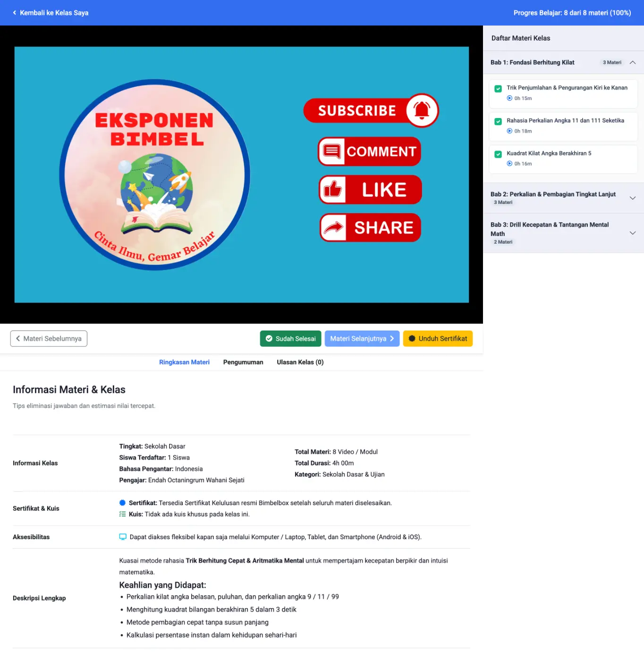Click the play icon next to 0h 16m
Screen dimensions: 644x661
(x=509, y=163)
